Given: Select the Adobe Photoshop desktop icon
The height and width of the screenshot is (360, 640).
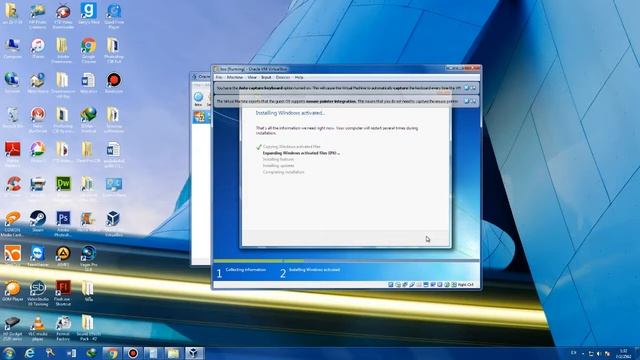Looking at the screenshot, I should coord(63,223).
